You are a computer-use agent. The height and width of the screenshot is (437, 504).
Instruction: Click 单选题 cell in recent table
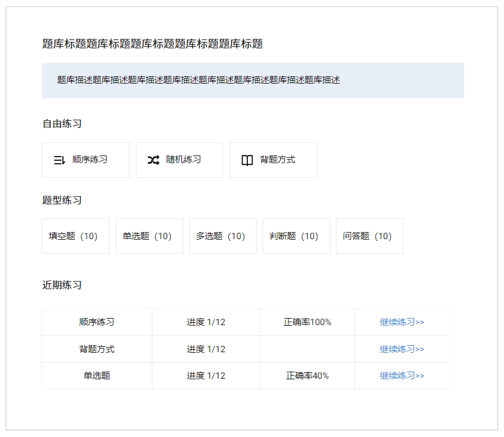[x=97, y=376]
